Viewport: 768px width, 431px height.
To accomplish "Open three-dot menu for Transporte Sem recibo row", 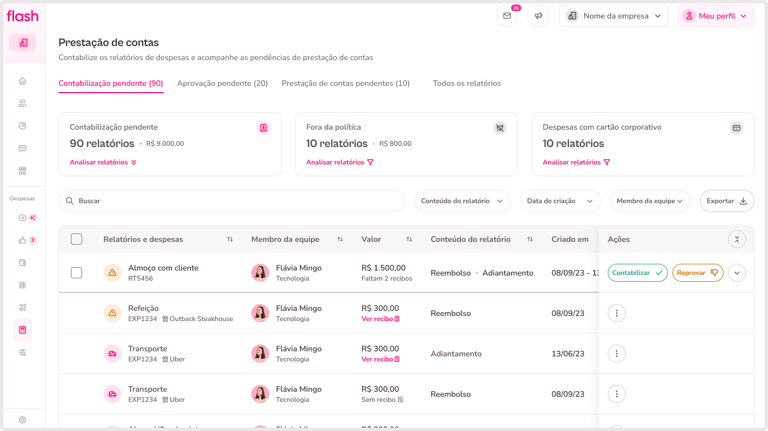I will (x=617, y=394).
